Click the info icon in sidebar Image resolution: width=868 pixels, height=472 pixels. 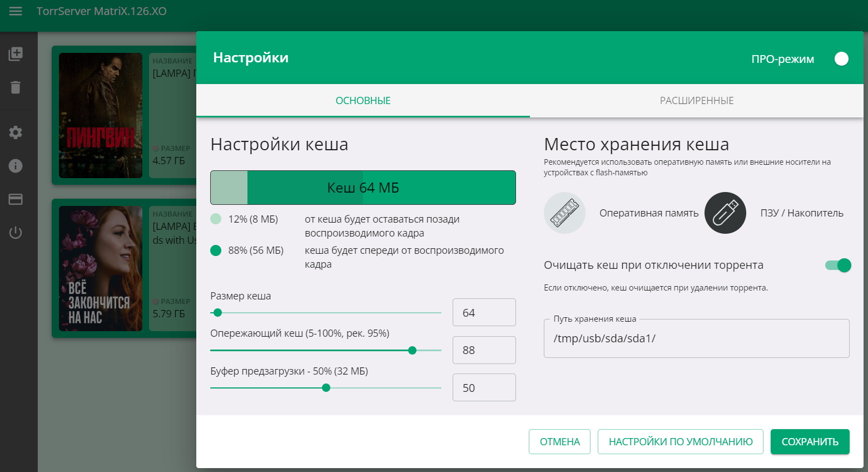point(16,166)
